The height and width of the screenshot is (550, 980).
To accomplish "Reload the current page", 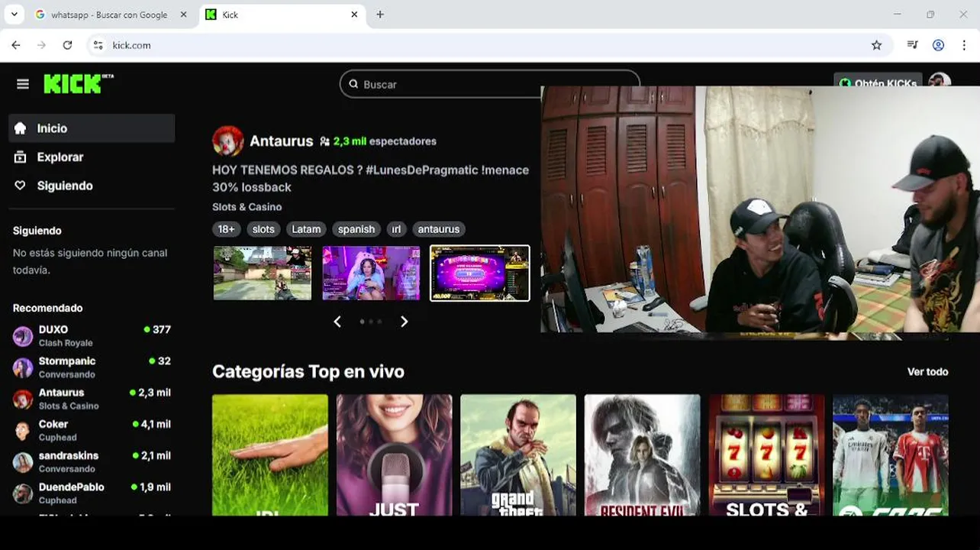I will pos(67,45).
